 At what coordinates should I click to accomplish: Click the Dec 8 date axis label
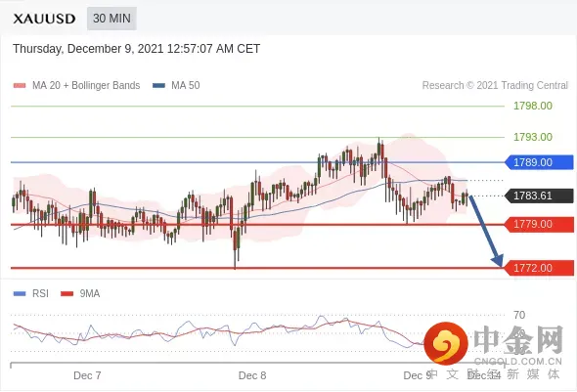coord(252,375)
